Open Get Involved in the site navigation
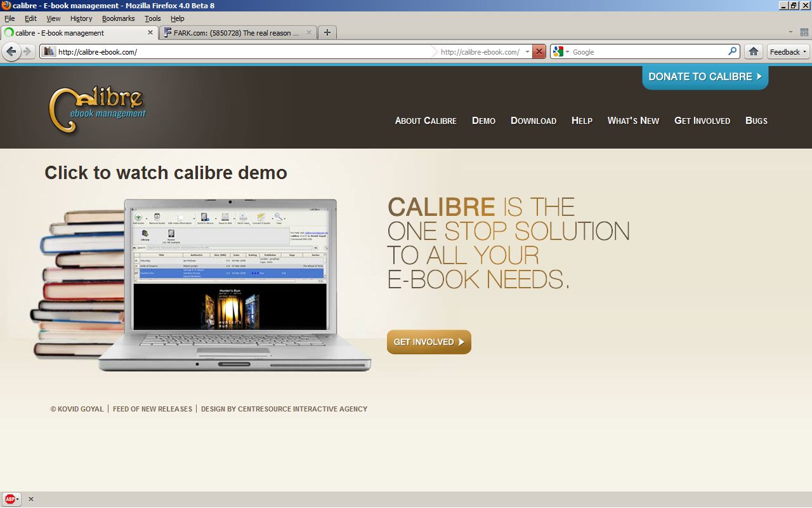Screen dimensions: 812x508 click(x=702, y=121)
